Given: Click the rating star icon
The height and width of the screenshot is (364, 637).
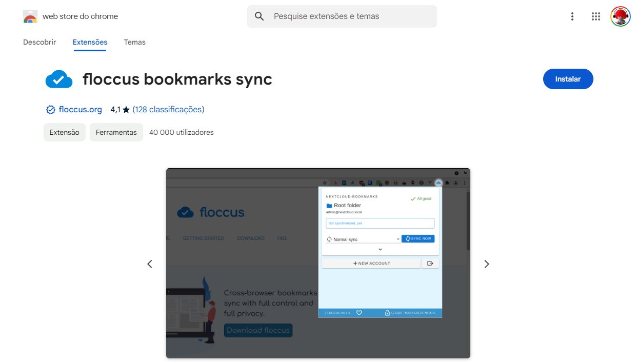Looking at the screenshot, I should click(126, 110).
